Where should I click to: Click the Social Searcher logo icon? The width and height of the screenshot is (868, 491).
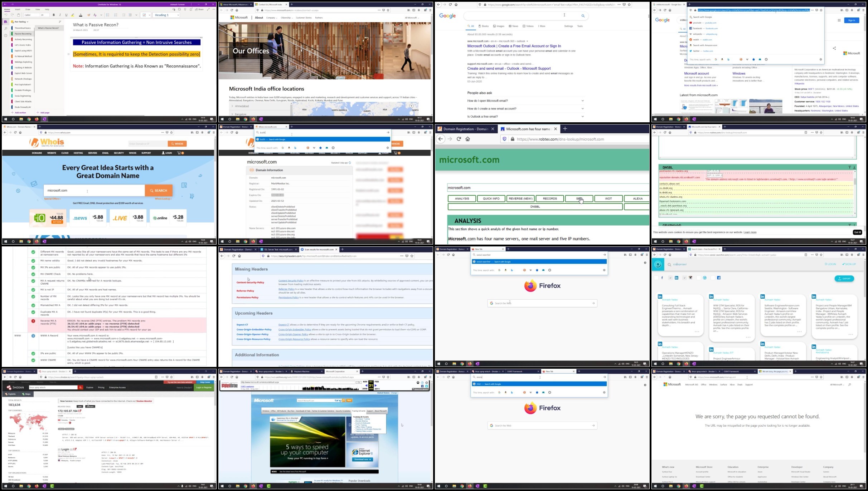click(x=658, y=264)
